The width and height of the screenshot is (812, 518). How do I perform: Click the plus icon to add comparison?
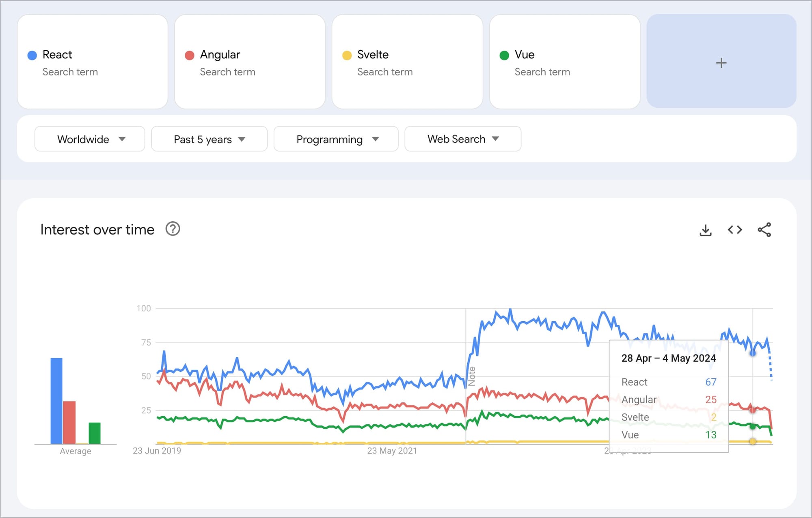pos(721,63)
